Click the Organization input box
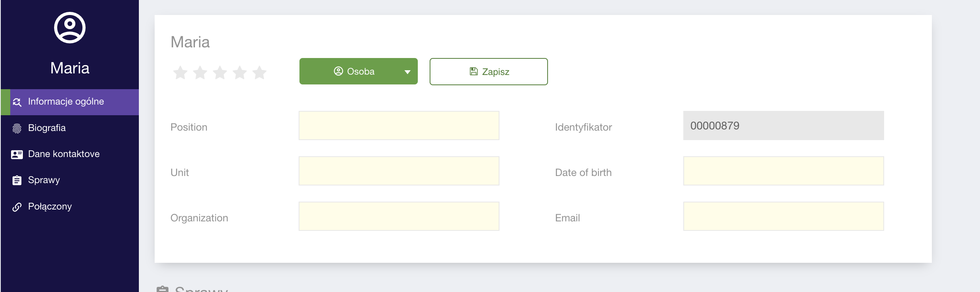The height and width of the screenshot is (292, 980). click(x=398, y=216)
